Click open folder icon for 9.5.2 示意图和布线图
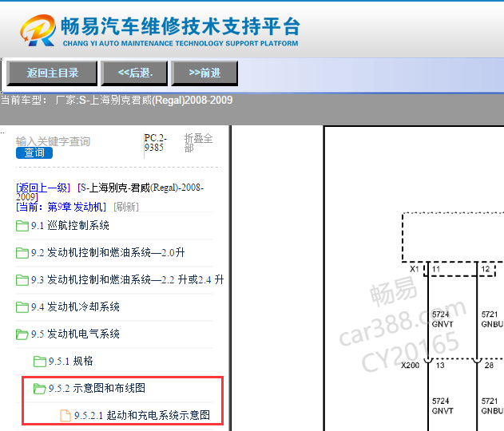Viewport: 504px width, 431px height. tap(39, 389)
